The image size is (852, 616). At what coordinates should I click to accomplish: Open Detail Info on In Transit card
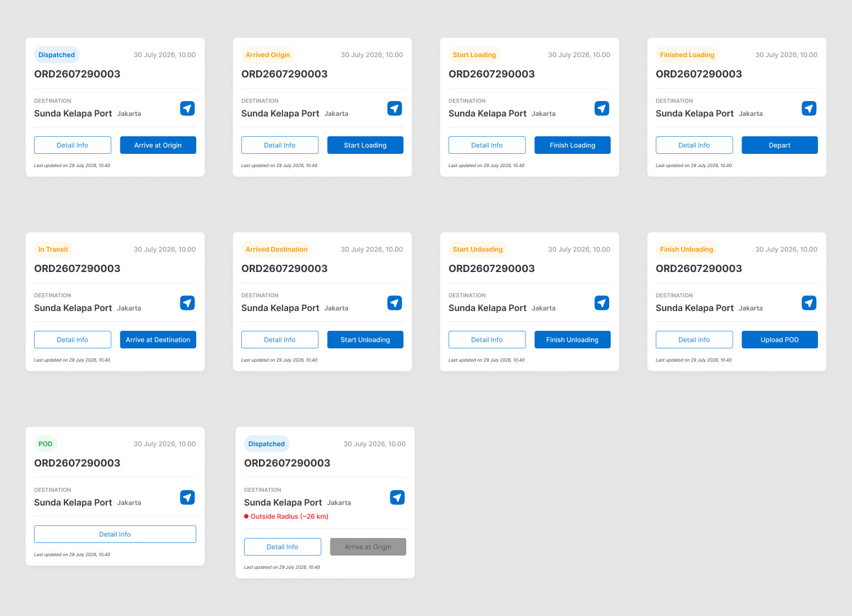pos(73,340)
